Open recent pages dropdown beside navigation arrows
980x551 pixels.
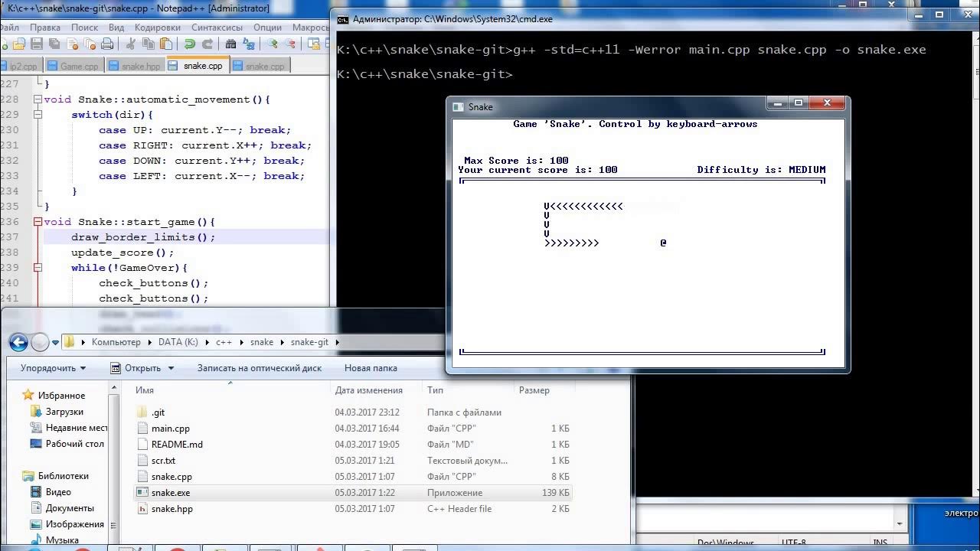click(55, 343)
